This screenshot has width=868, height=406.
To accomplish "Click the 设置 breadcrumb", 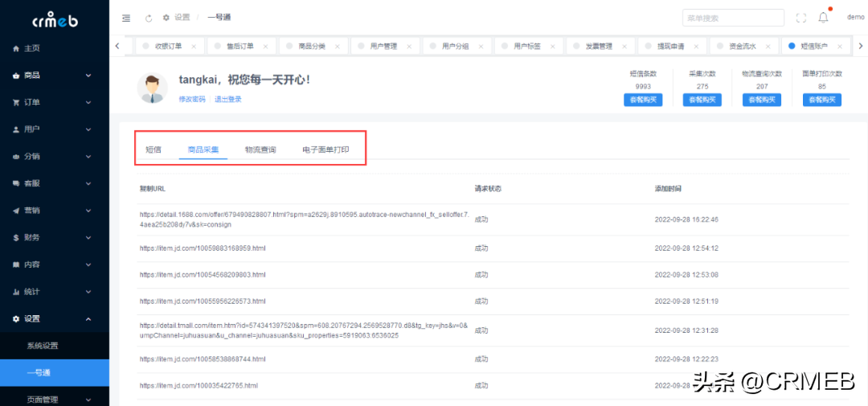I will coord(182,17).
